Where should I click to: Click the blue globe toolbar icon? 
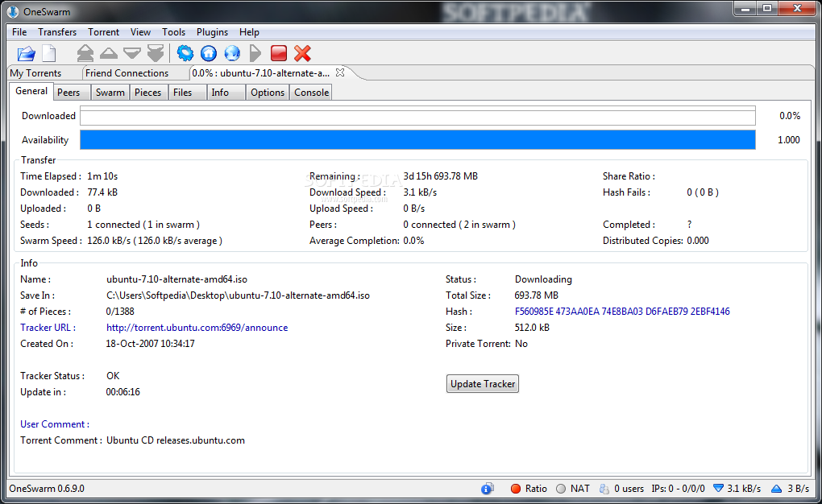point(232,53)
